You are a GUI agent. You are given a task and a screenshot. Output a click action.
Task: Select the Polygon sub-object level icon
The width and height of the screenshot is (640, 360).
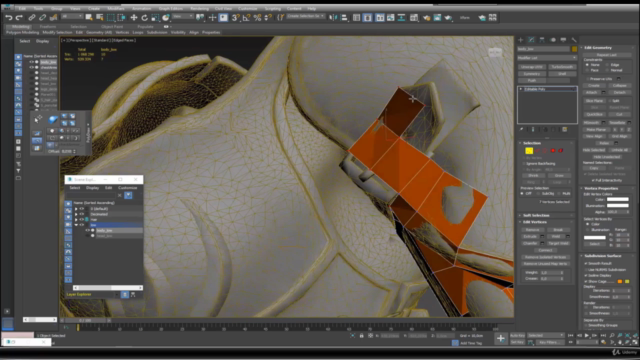[x=553, y=151]
